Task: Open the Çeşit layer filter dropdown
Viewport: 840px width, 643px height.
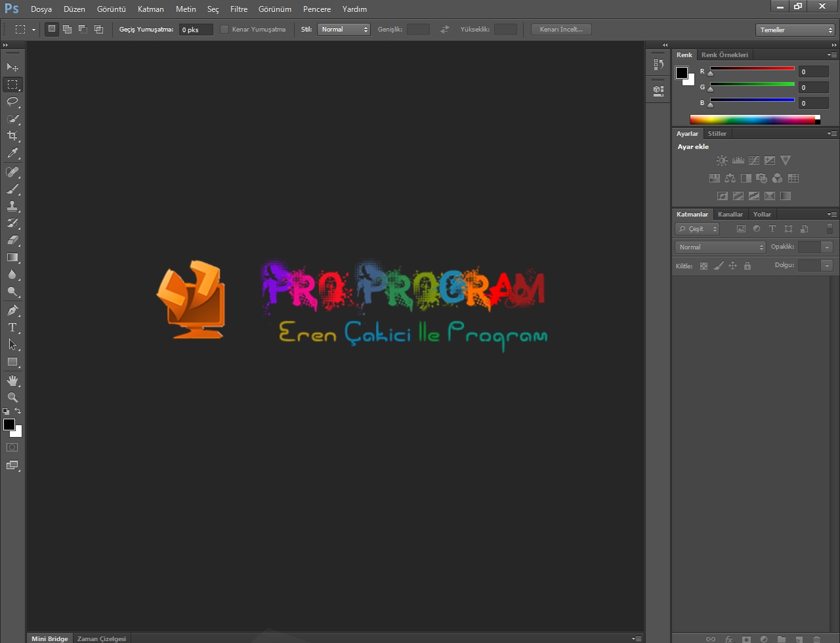Action: 697,229
